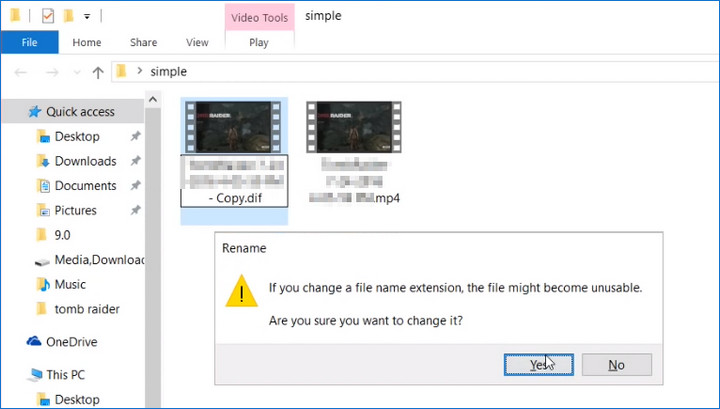Image resolution: width=720 pixels, height=409 pixels.
Task: Click navigation pane scrollbar up arrow
Action: pyautogui.click(x=153, y=99)
